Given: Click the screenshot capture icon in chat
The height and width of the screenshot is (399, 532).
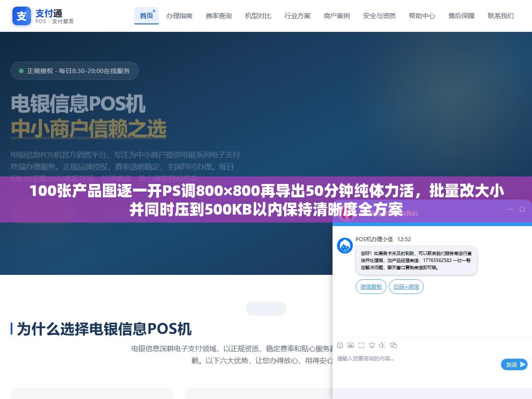Looking at the screenshot, I should [361, 345].
